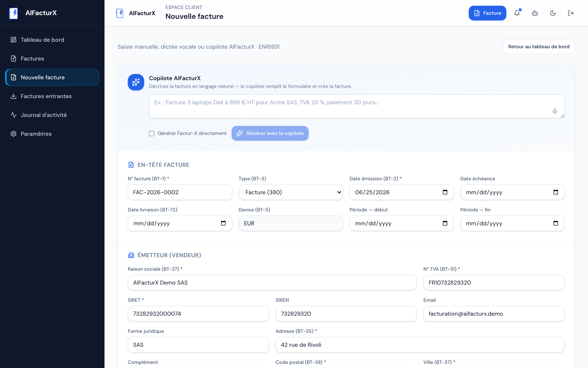Click Générer avec le copilote button
Image resolution: width=588 pixels, height=368 pixels.
270,133
